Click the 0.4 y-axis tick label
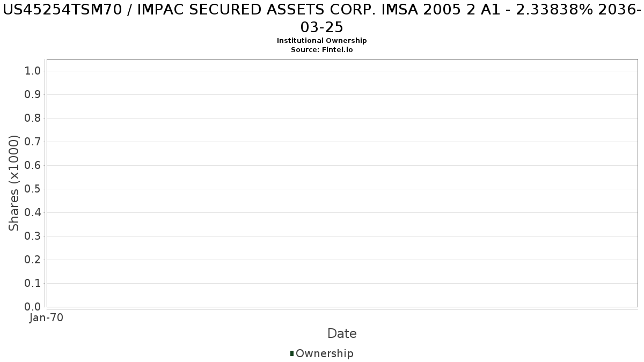Viewport: 644px width, 362px height. 33,212
